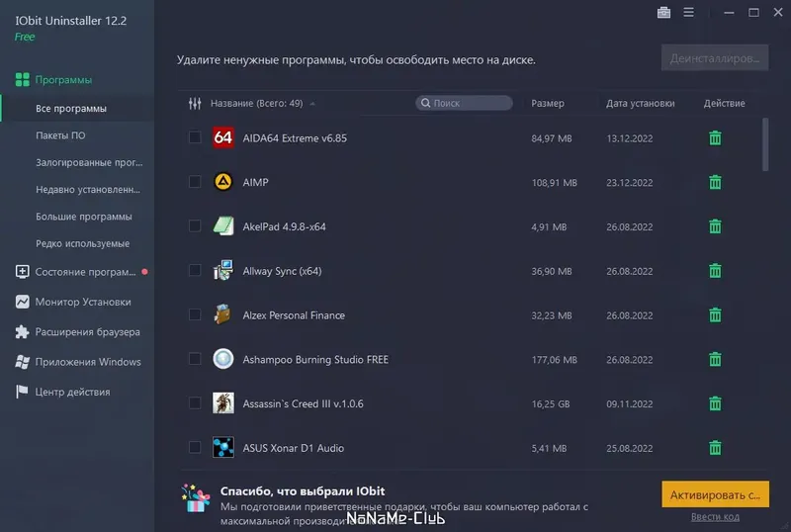Open the Ввести код link

click(715, 516)
